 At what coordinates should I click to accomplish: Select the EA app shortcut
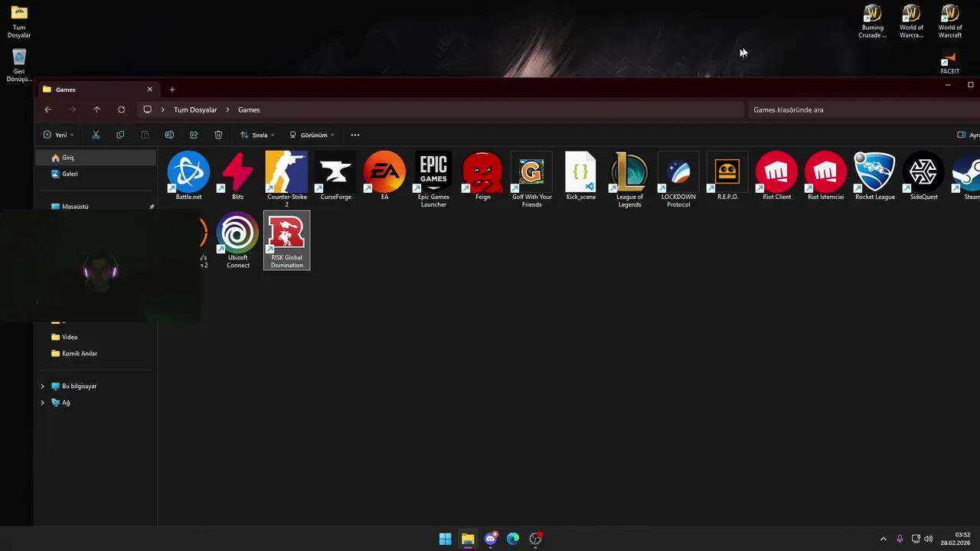click(384, 177)
